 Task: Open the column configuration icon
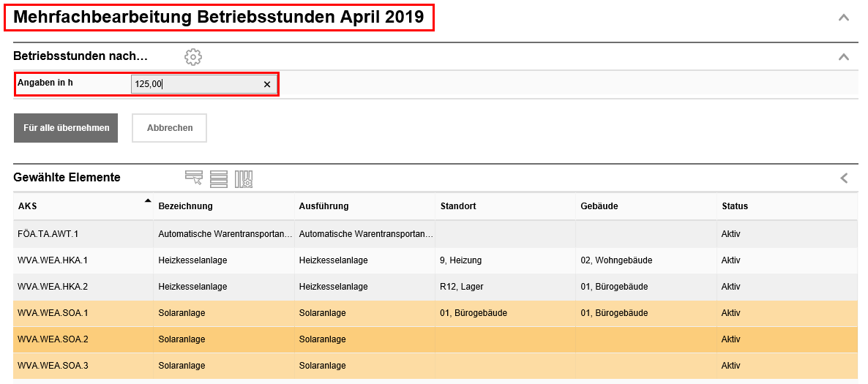click(244, 178)
